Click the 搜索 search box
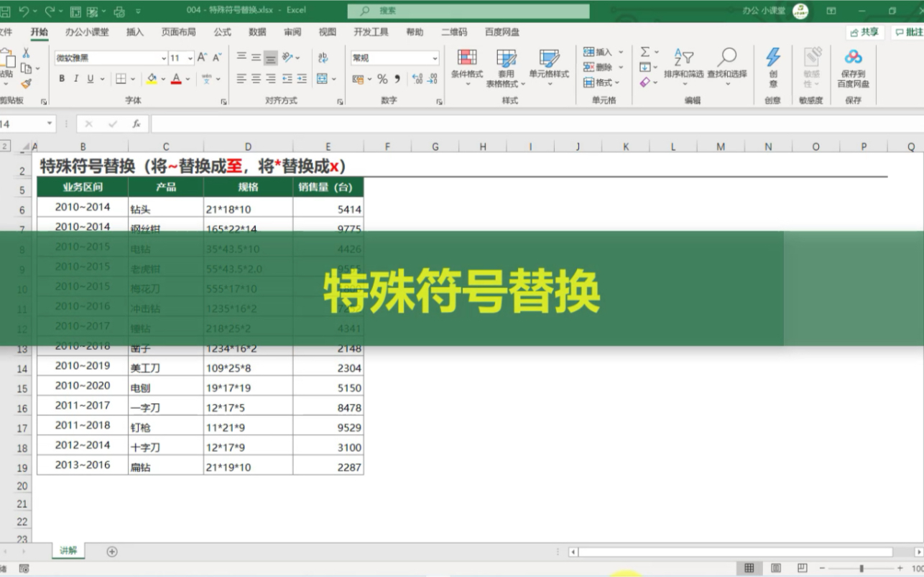 tap(468, 11)
